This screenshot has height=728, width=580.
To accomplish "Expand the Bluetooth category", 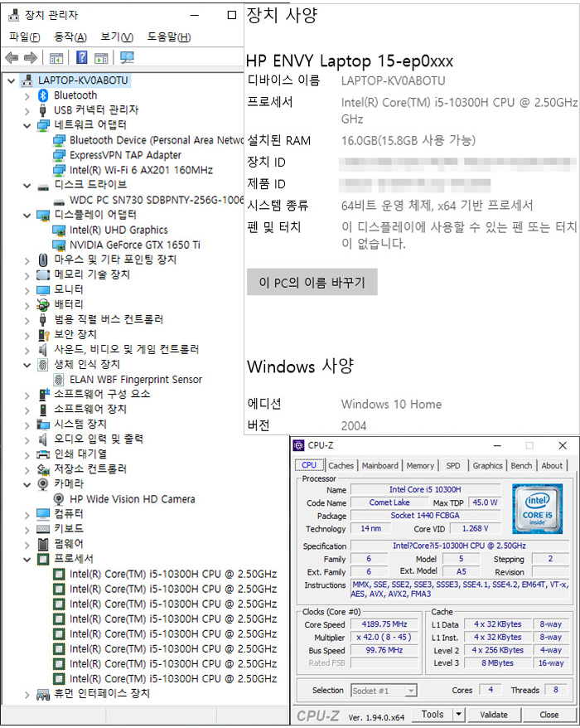I will tap(27, 96).
